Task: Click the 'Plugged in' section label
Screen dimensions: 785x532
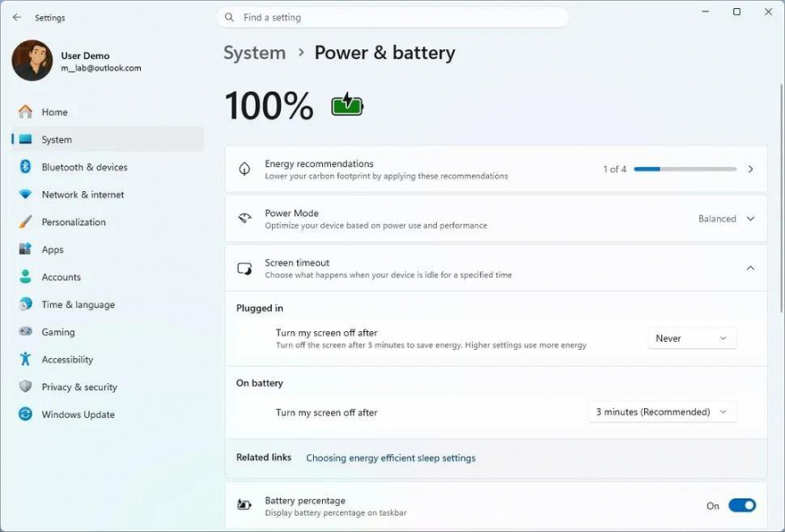Action: 259,309
